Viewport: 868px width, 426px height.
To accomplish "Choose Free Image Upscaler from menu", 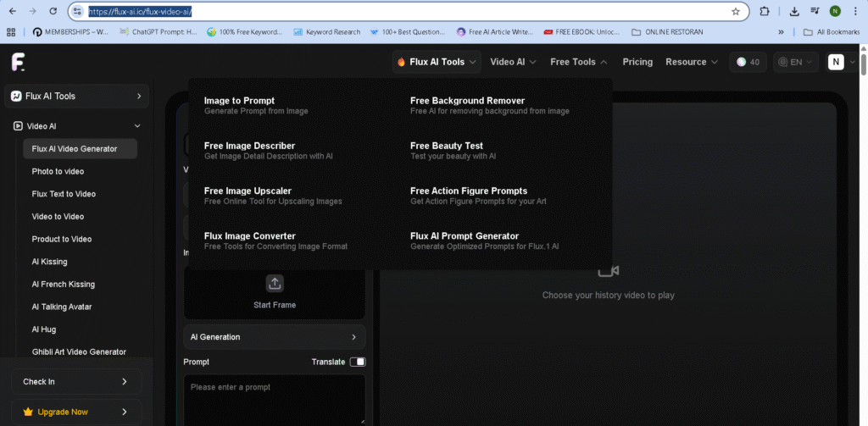I will 248,191.
